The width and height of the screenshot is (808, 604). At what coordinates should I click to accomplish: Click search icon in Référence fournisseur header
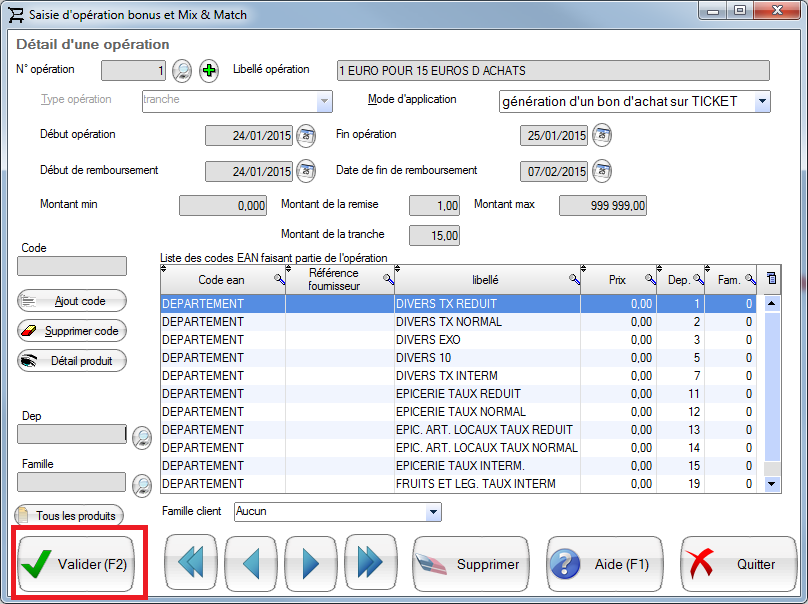coord(389,279)
